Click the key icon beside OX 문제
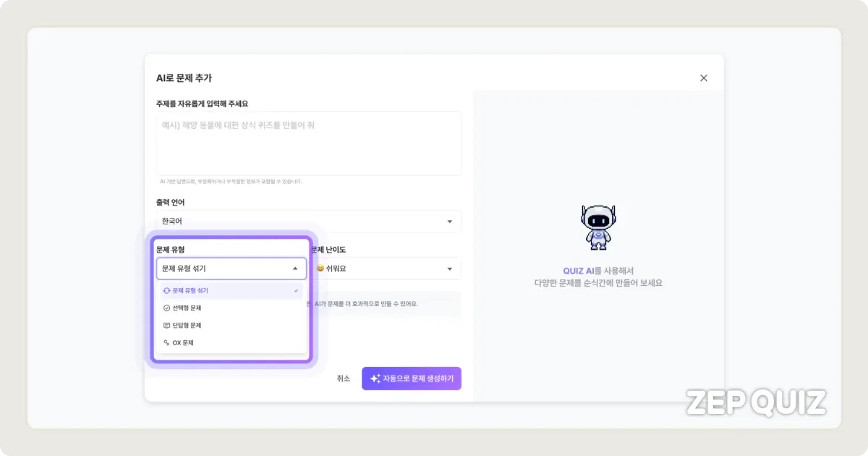The width and height of the screenshot is (868, 456). [167, 342]
